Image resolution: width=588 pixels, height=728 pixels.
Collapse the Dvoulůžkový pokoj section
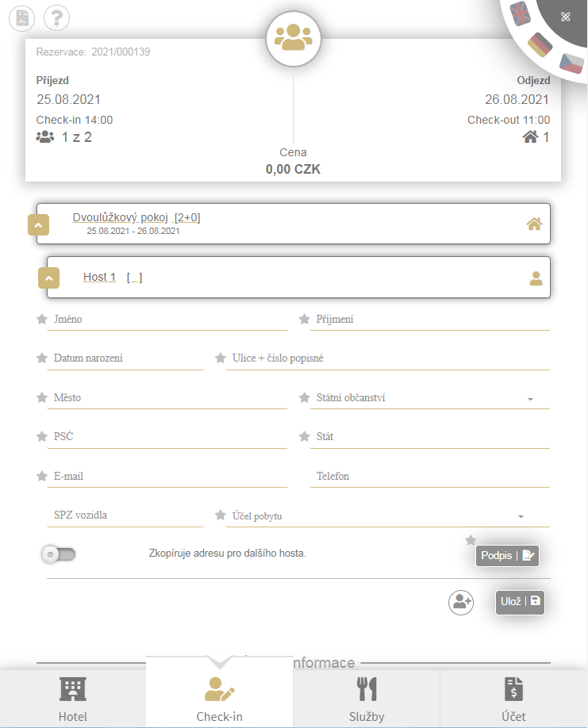click(39, 224)
